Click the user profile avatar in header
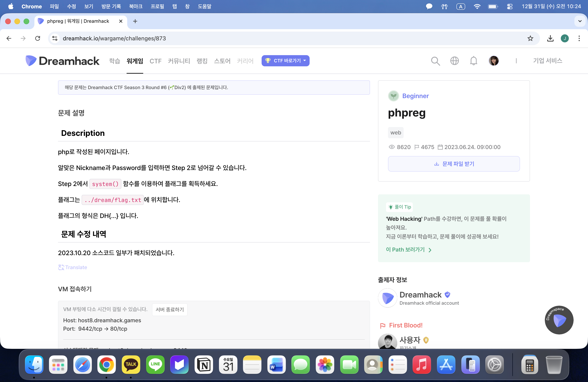The image size is (588, 382). pyautogui.click(x=494, y=61)
